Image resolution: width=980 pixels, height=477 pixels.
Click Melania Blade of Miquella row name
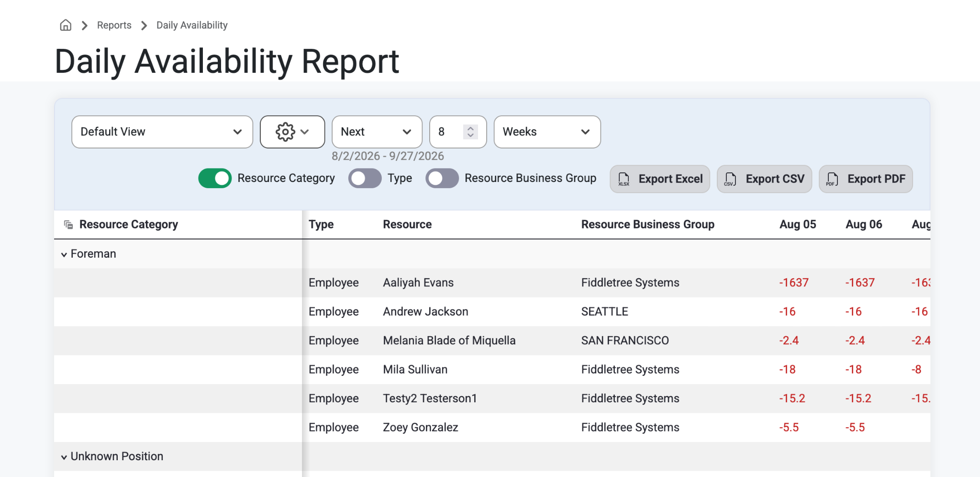click(x=449, y=341)
